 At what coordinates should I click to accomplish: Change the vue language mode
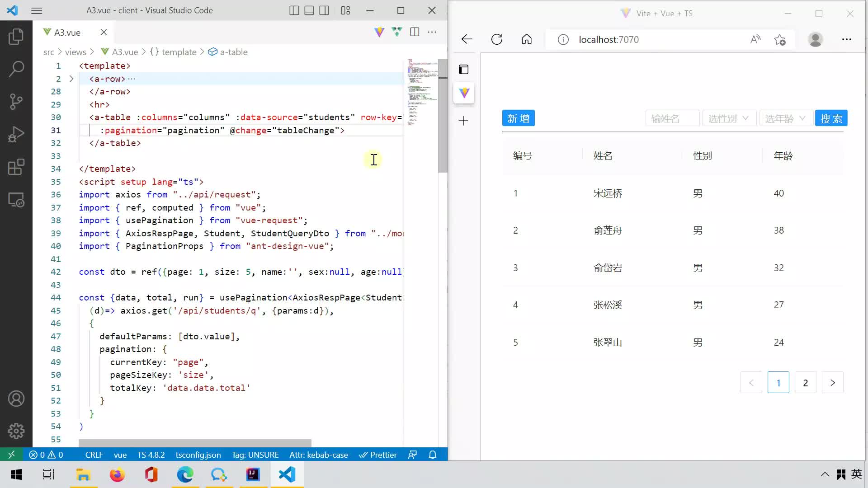pos(120,455)
